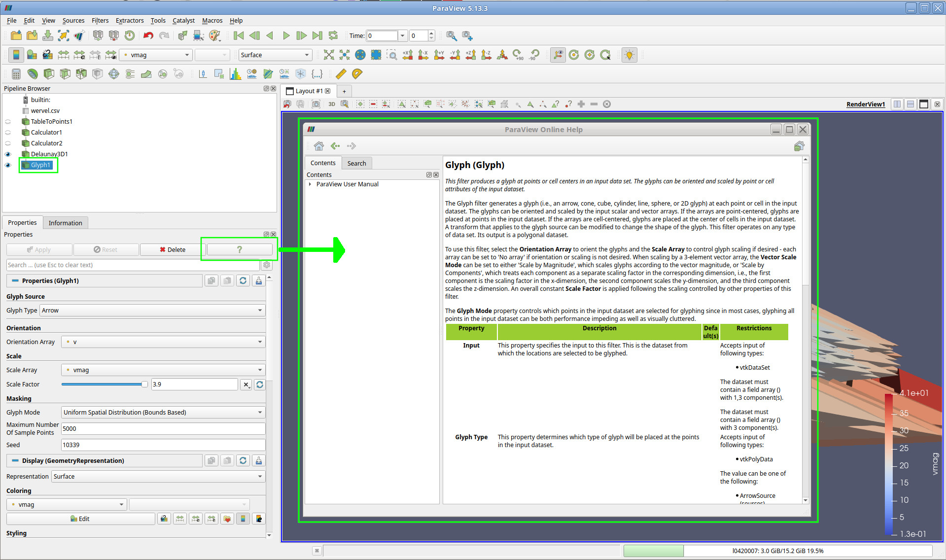946x560 pixels.
Task: Toggle Orientation Axes visibility button
Action: tap(558, 55)
